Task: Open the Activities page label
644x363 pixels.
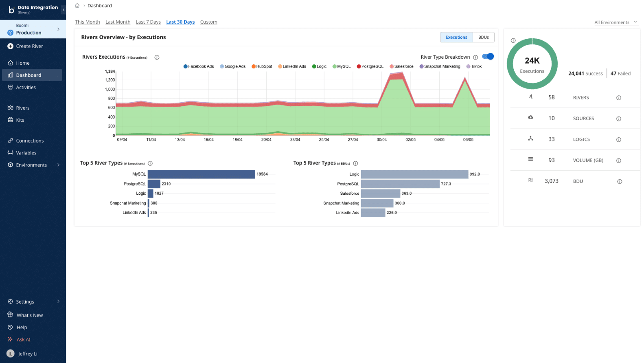Action: tap(26, 87)
